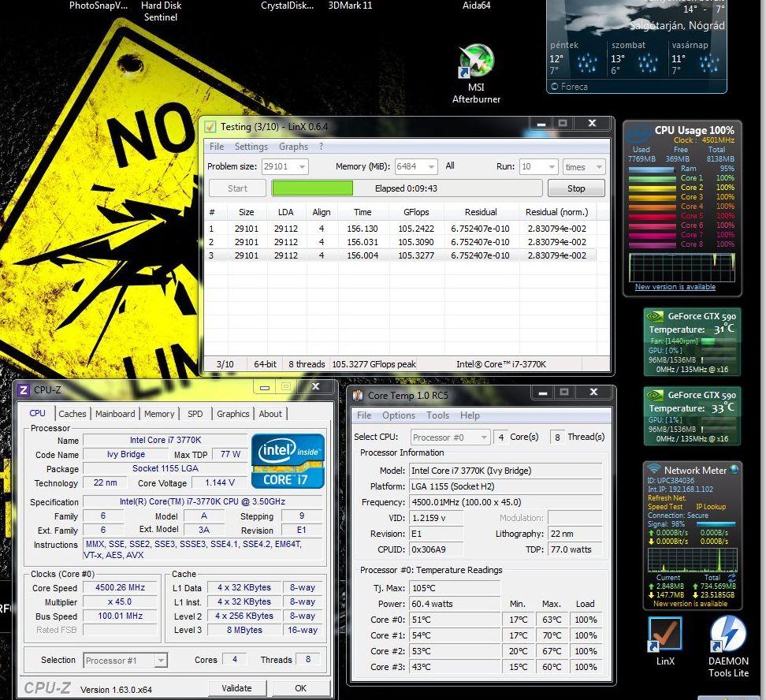The image size is (766, 700).
Task: Open the File menu in LinX
Action: click(x=217, y=147)
